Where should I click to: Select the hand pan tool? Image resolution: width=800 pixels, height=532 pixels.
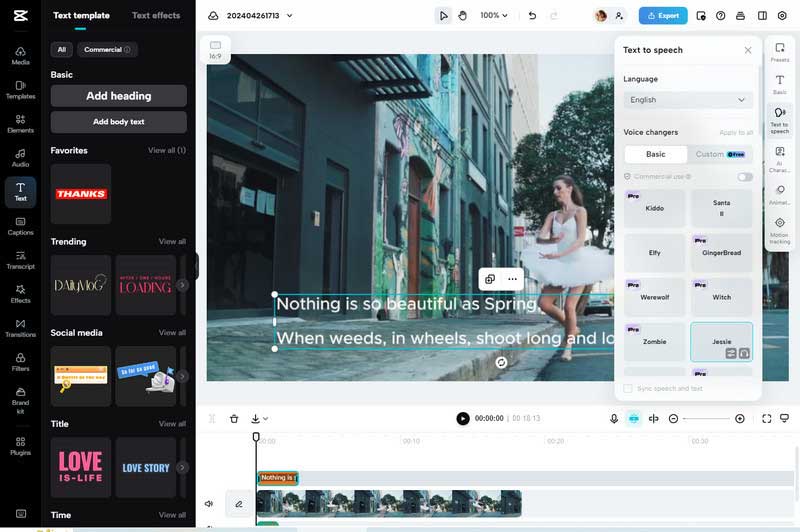coord(462,16)
